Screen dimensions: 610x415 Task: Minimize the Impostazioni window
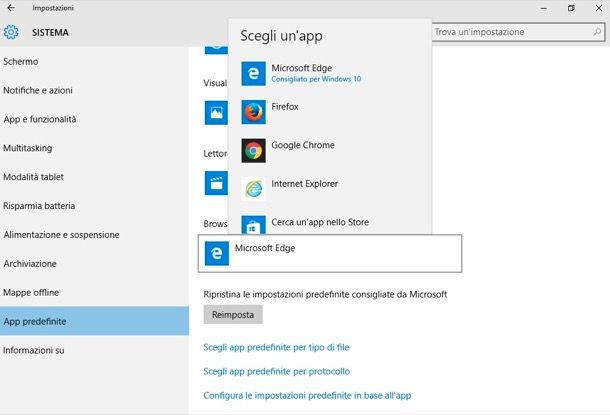[544, 8]
